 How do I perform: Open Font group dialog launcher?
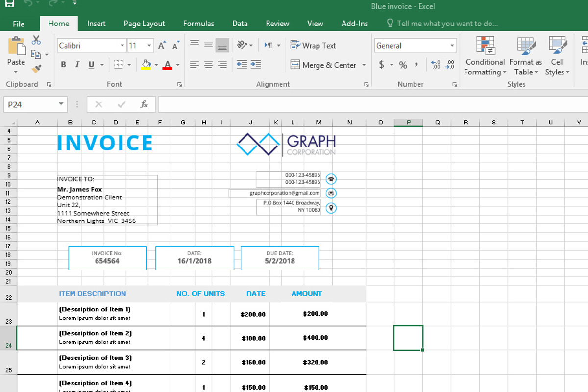point(179,84)
